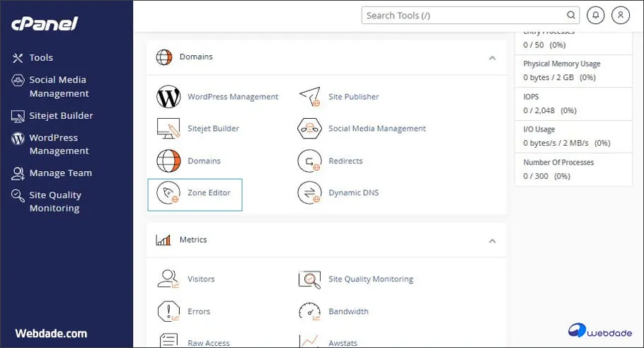
Task: Click the Awstats chart icon
Action: (309, 342)
